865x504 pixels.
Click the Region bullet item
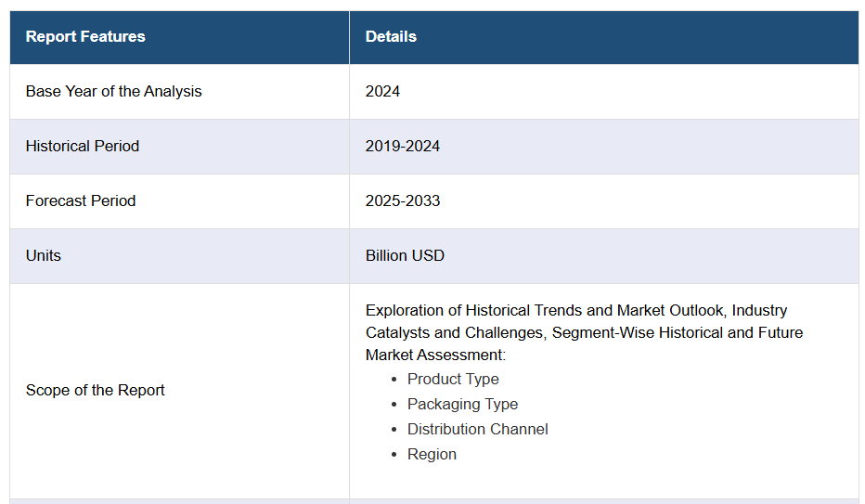432,455
